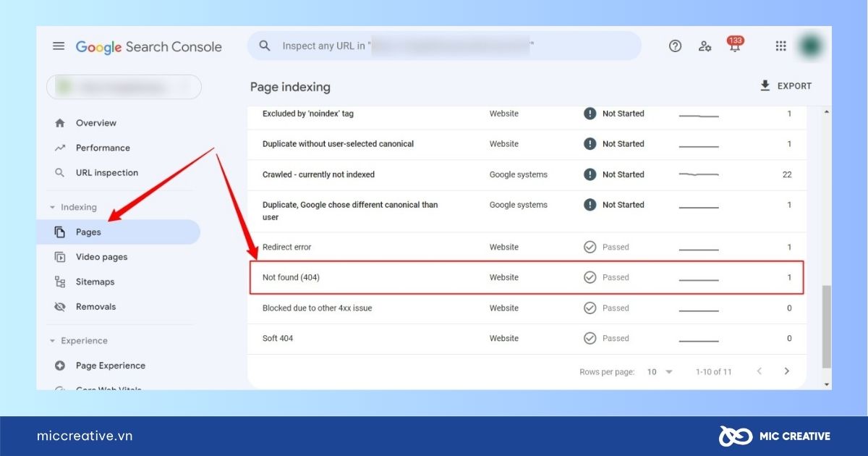The width and height of the screenshot is (868, 456).
Task: Go to next page of results
Action: (786, 371)
